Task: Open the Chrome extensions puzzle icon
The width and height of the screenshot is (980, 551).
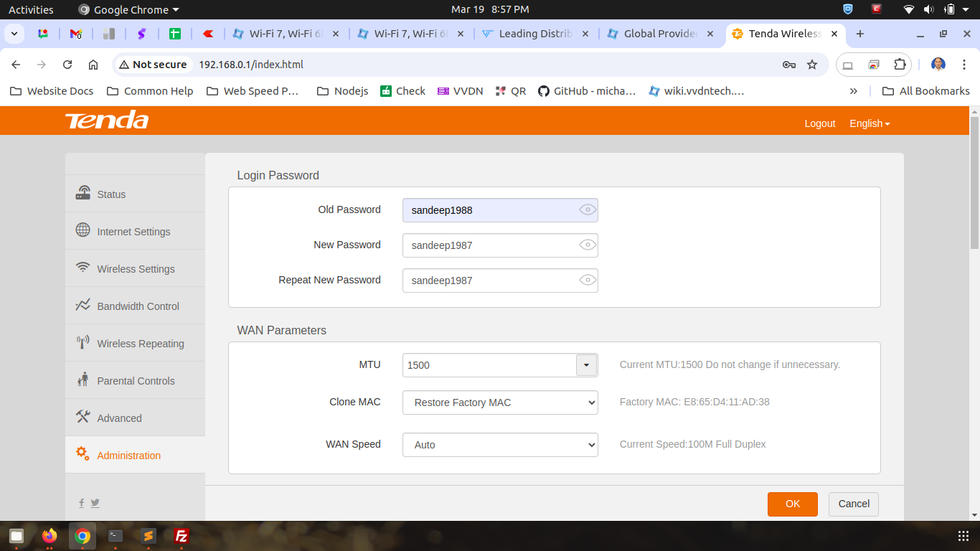Action: (x=900, y=65)
